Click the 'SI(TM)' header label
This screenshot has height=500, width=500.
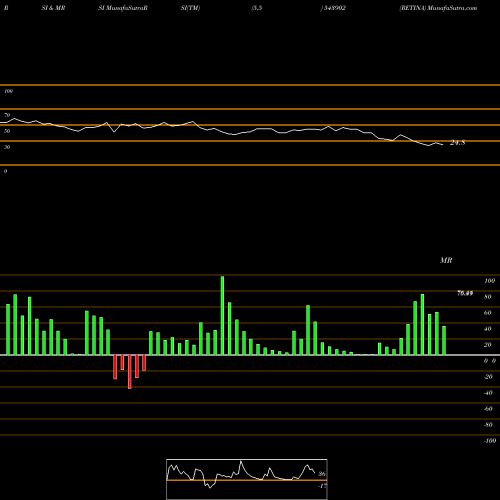[x=190, y=8]
